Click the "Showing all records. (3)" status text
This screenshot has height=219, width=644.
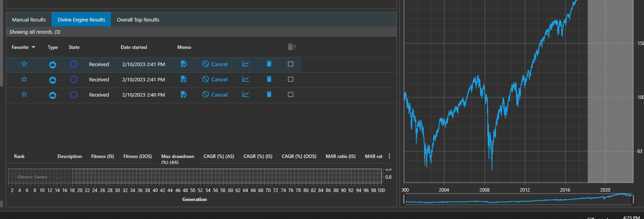tap(35, 32)
